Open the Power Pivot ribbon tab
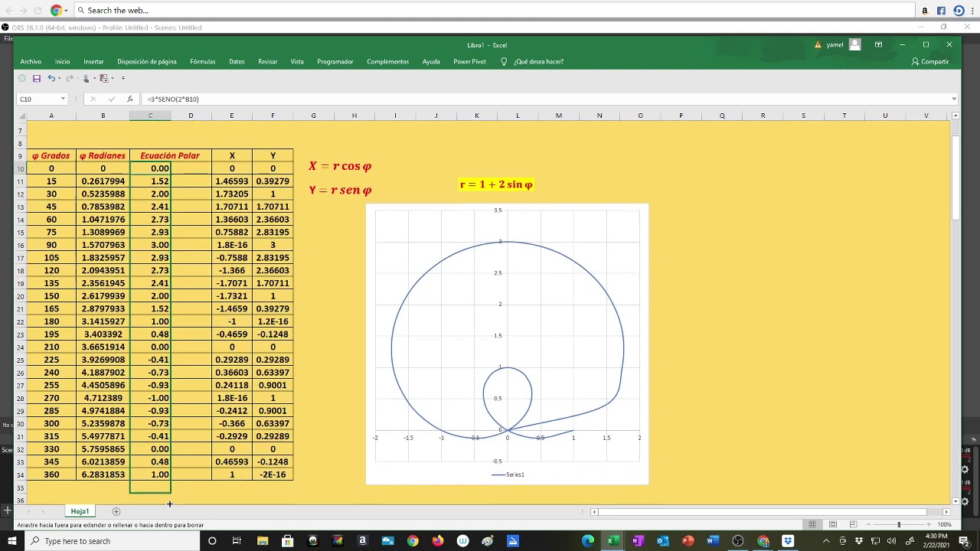Viewport: 980px width, 551px height. pyautogui.click(x=469, y=61)
